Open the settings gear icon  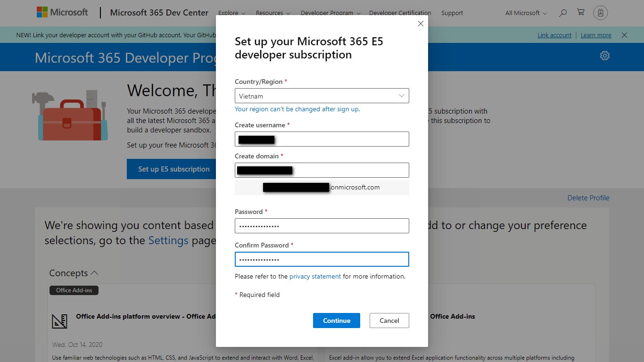pos(605,56)
